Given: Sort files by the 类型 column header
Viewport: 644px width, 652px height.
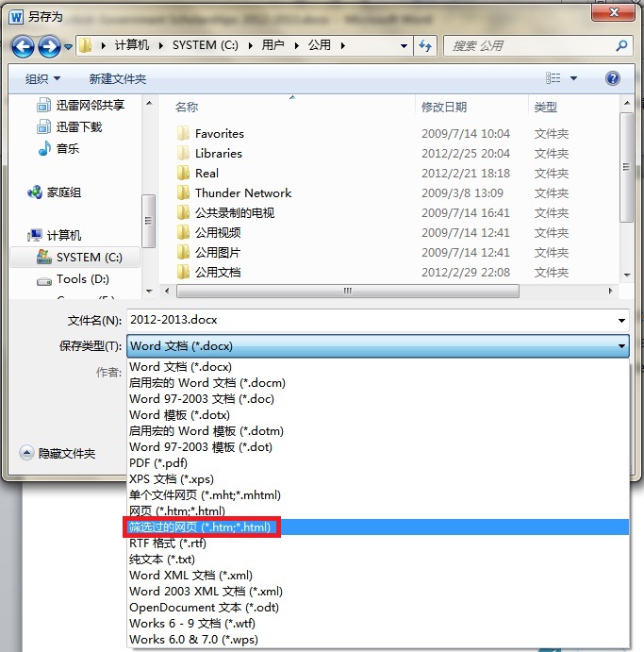Looking at the screenshot, I should click(x=545, y=108).
